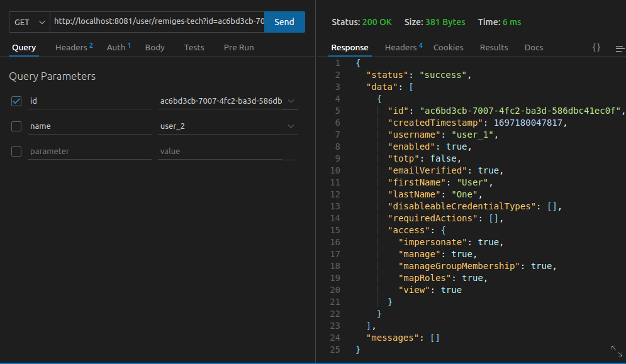Click the expand response panel arrows icon

pos(617,351)
